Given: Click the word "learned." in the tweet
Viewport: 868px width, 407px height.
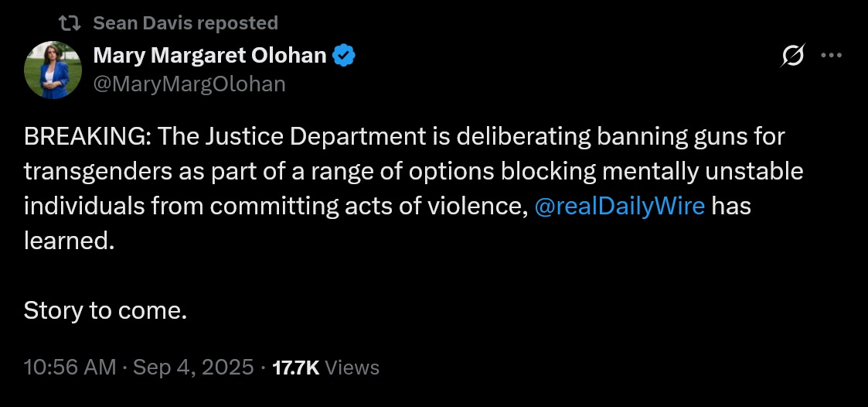Looking at the screenshot, I should coord(69,241).
